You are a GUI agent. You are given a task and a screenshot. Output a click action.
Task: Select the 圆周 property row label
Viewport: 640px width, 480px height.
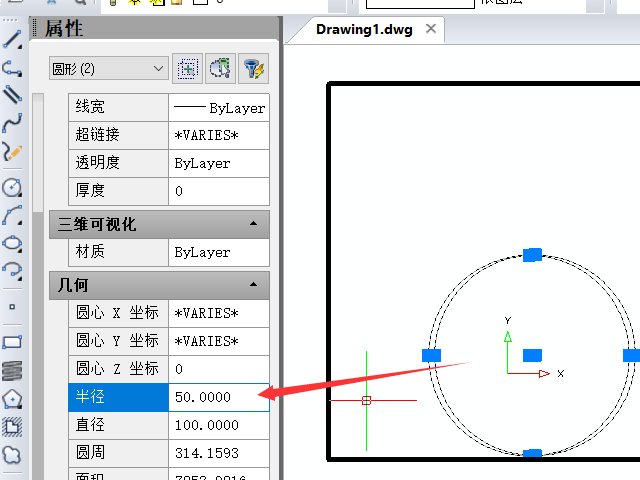pyautogui.click(x=118, y=453)
